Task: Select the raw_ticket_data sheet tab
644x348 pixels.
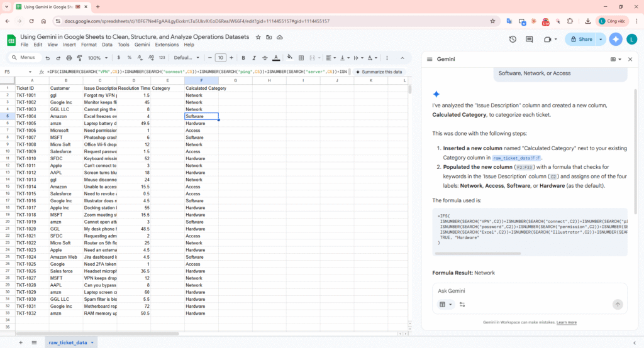Action: (68, 342)
